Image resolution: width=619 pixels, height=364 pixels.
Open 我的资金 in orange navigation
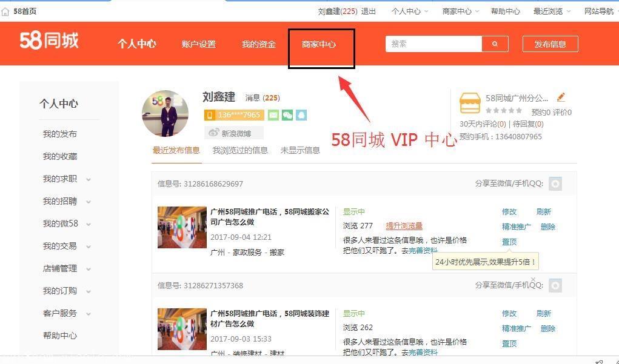(x=259, y=44)
